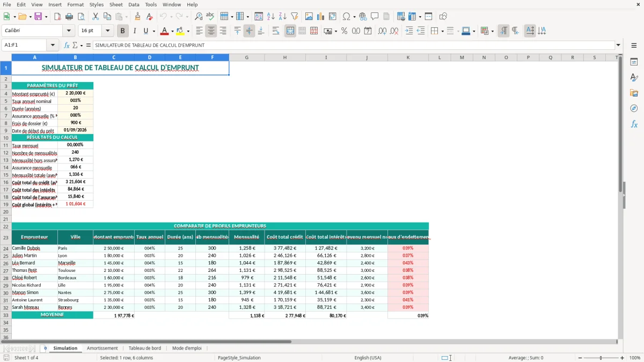644x362 pixels.
Task: Toggle the AutoFilter funnel icon
Action: tap(294, 17)
